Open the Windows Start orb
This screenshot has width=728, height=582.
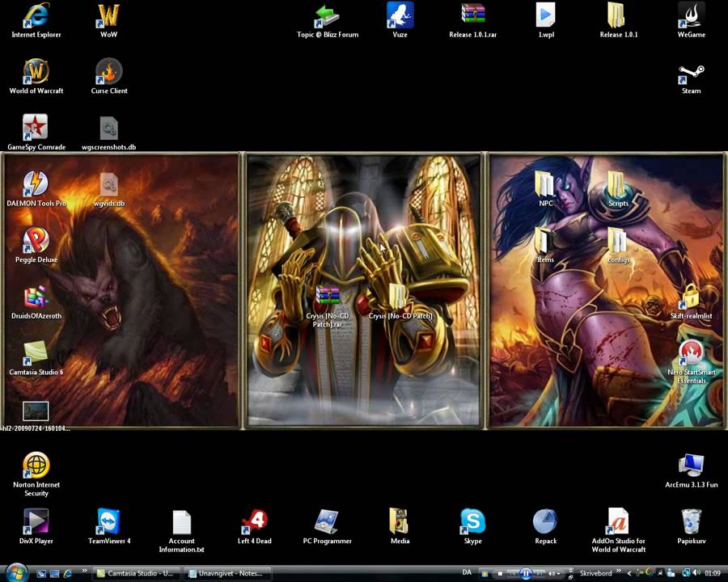(x=16, y=573)
